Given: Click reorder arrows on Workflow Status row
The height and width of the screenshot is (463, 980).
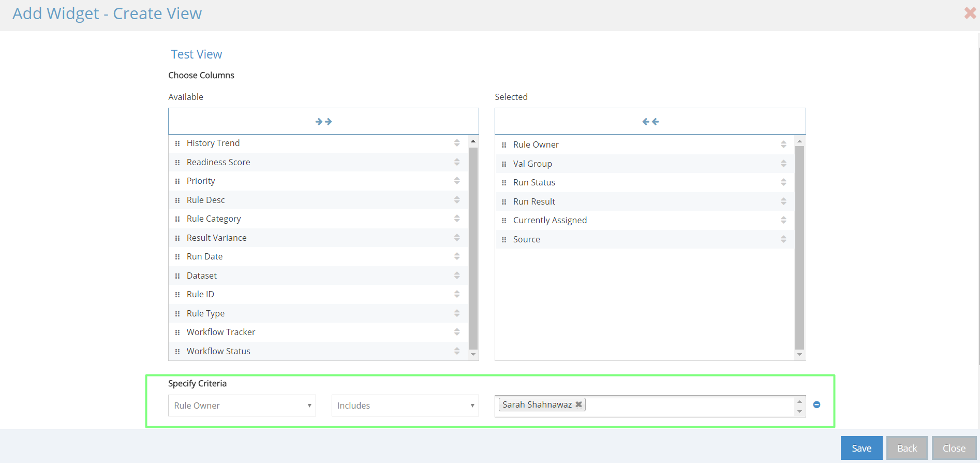Looking at the screenshot, I should tap(457, 351).
